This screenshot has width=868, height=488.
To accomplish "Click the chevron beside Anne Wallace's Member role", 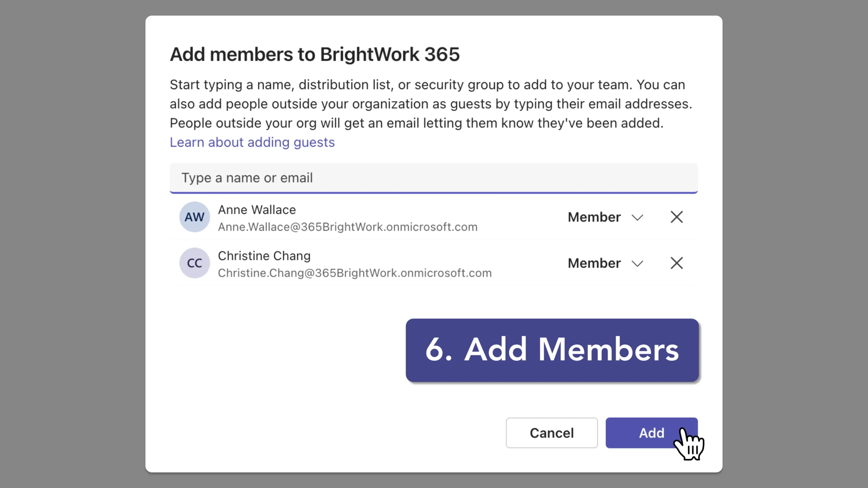I will 637,218.
